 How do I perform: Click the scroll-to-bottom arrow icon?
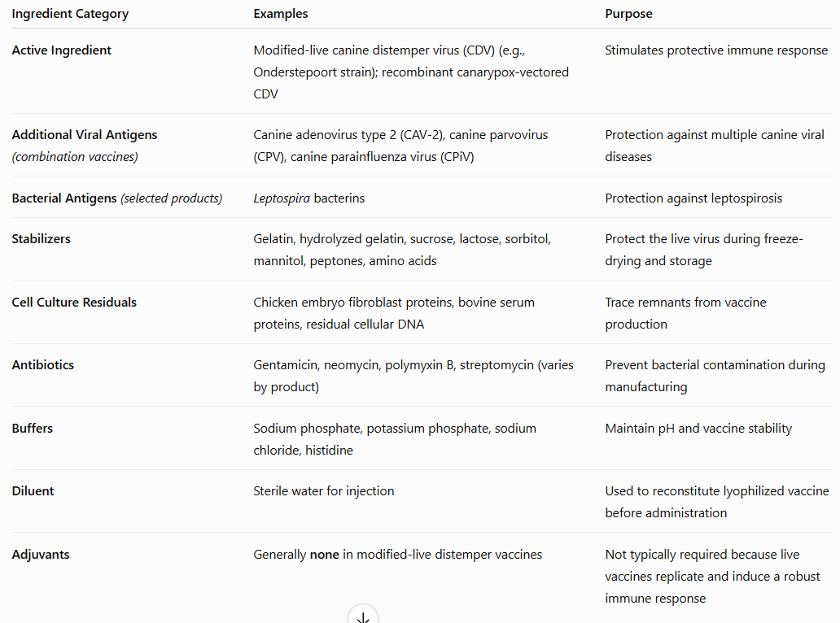pos(363,616)
